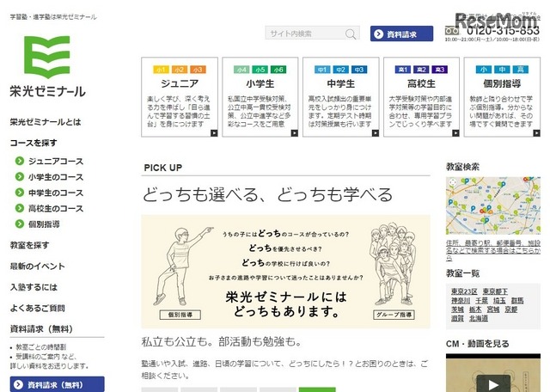Click the blue 資料請求（無料） sidebar button
Screen dimensions: 550x392
pos(58,384)
